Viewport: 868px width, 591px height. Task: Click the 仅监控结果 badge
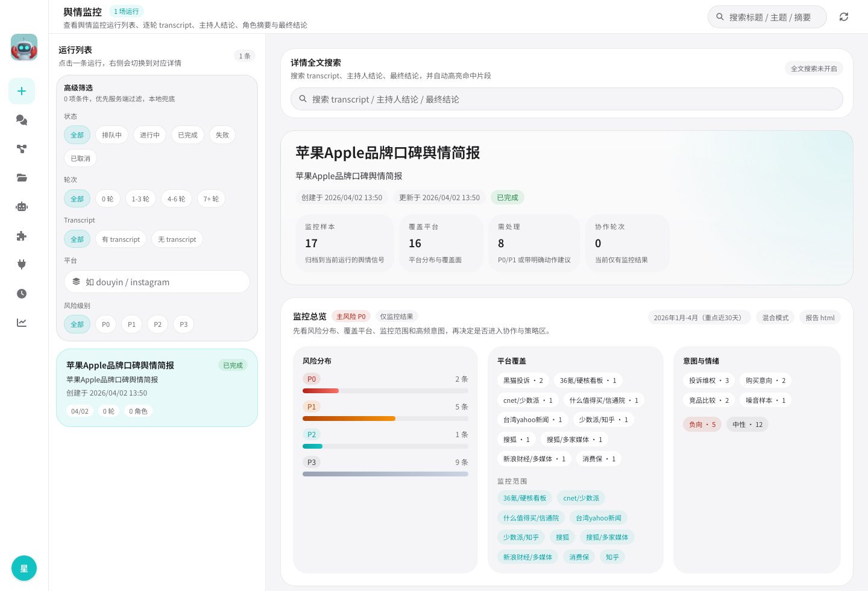(x=397, y=317)
